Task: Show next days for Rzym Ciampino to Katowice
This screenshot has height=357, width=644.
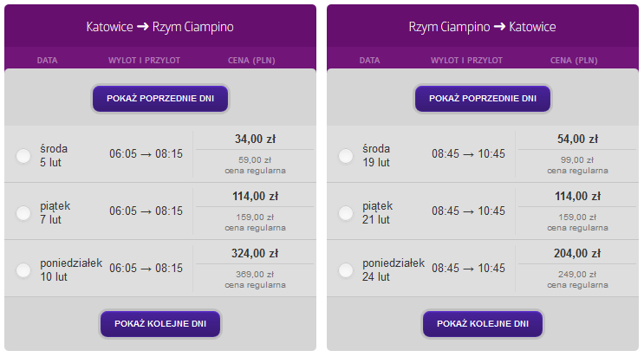Action: pyautogui.click(x=483, y=324)
